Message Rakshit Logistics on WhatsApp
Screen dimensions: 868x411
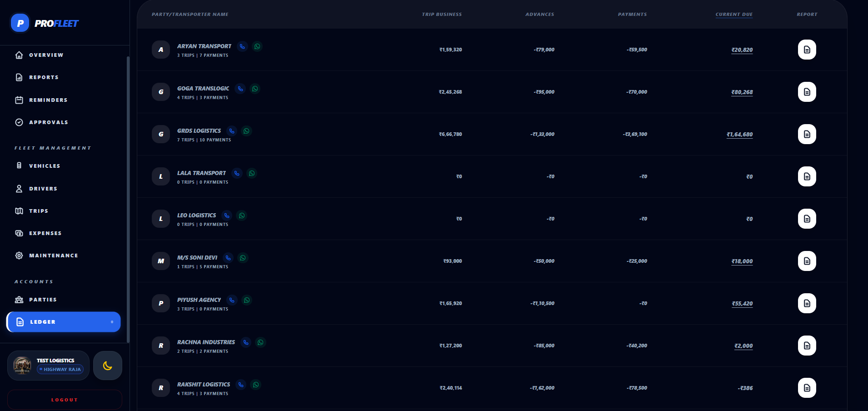point(256,385)
